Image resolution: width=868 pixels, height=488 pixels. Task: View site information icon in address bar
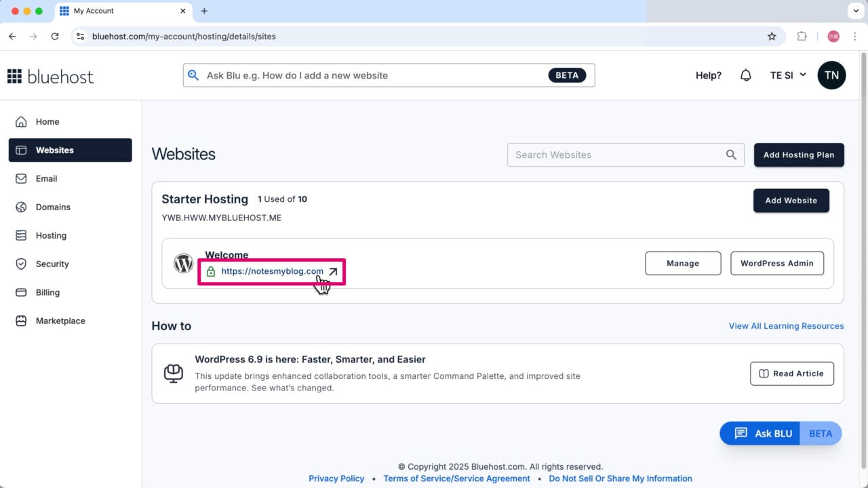[81, 37]
